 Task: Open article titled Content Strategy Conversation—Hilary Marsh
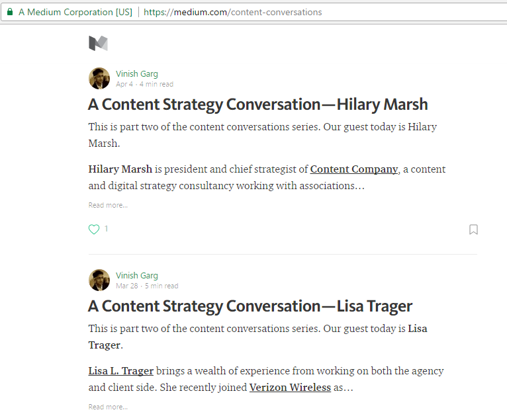coord(257,105)
